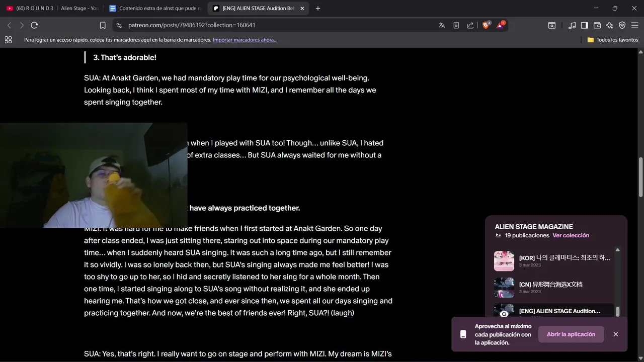This screenshot has width=644, height=362.
Task: Click the collection list scrollbar thumb
Action: 617,312
